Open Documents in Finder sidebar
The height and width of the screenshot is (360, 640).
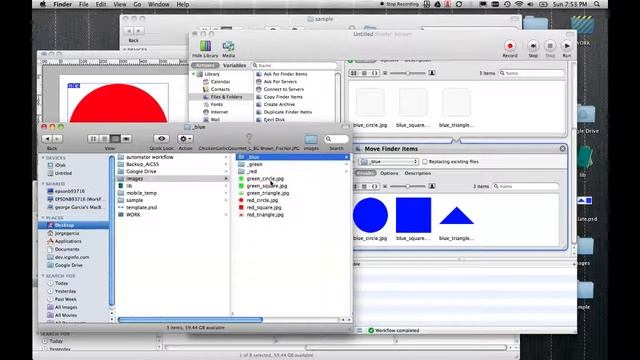pos(67,249)
